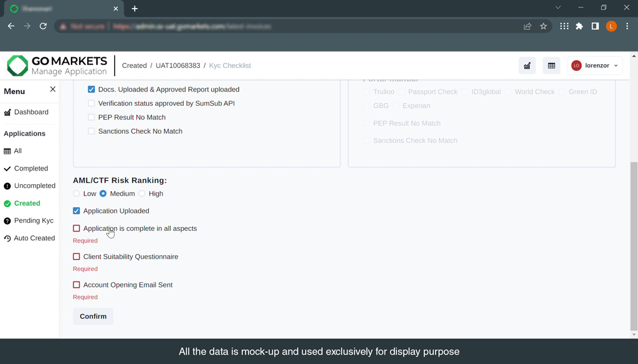Image resolution: width=638 pixels, height=364 pixels.
Task: Open the Google apps grid icon
Action: click(x=564, y=26)
